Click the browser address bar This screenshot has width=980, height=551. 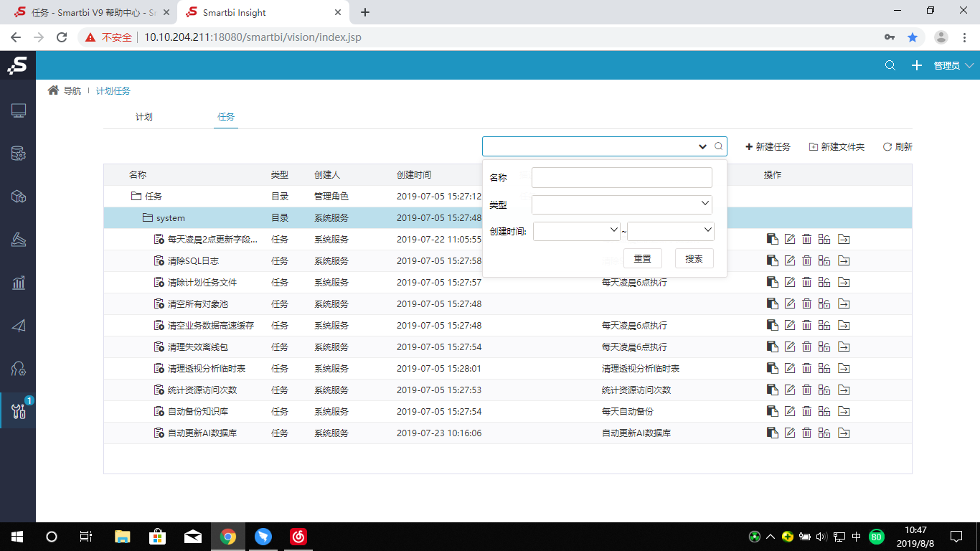[x=502, y=37]
